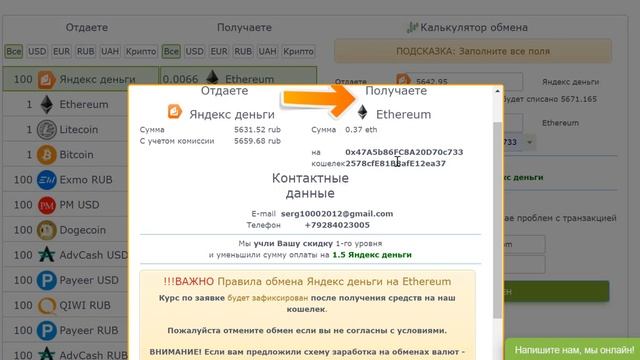The width and height of the screenshot is (640, 360).
Task: Pick the QIWI RUB icon
Action: pos(47,305)
